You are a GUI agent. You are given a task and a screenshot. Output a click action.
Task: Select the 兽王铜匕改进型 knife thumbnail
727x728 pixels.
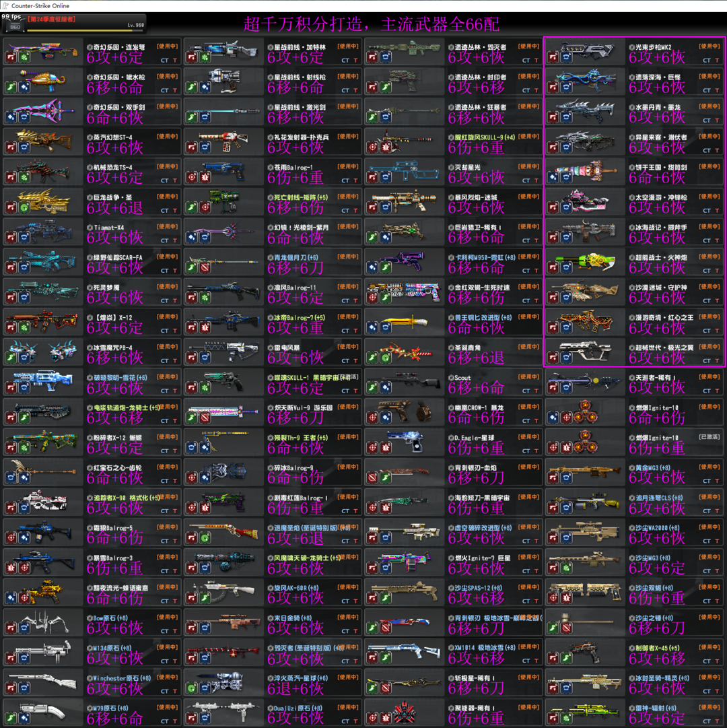(x=405, y=321)
